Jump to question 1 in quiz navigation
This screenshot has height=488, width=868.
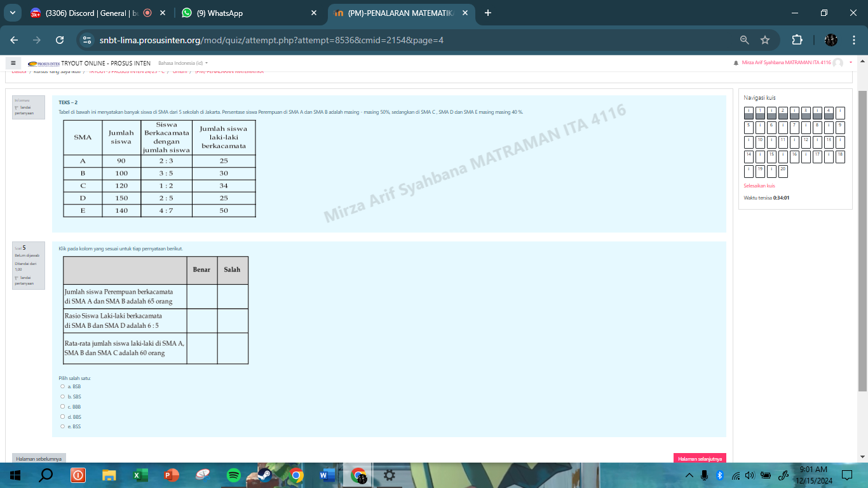coord(760,113)
